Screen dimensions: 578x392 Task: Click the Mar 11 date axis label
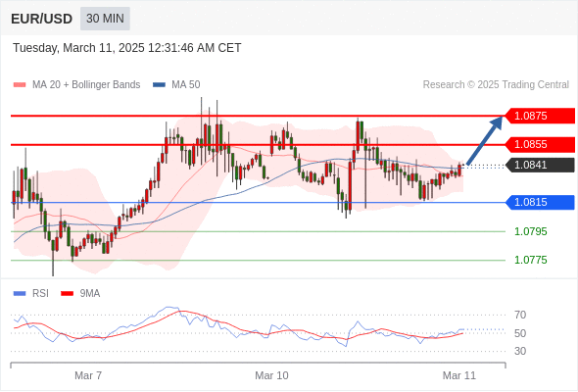[x=459, y=375]
